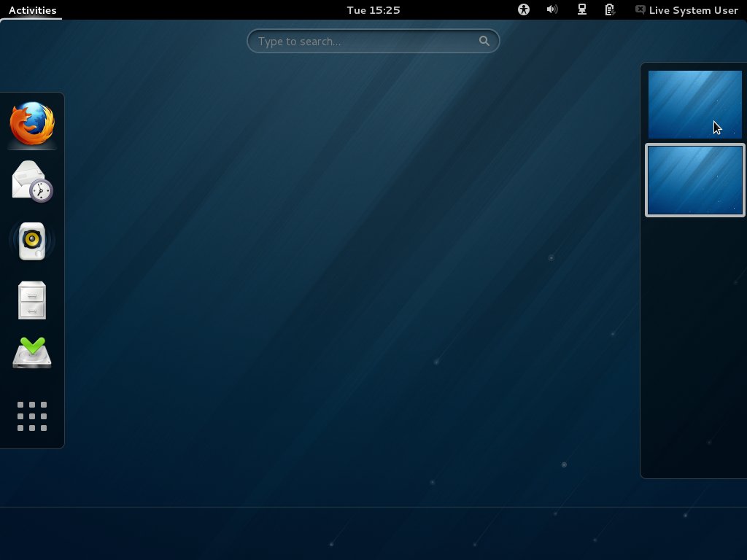The image size is (747, 560).
Task: Open the accessibility menu icon
Action: point(523,10)
